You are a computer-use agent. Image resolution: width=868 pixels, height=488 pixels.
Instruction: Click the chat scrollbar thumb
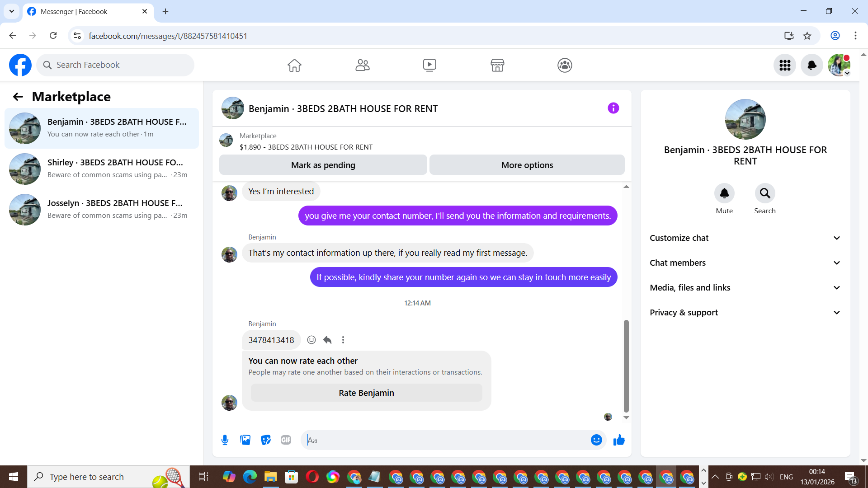[626, 366]
